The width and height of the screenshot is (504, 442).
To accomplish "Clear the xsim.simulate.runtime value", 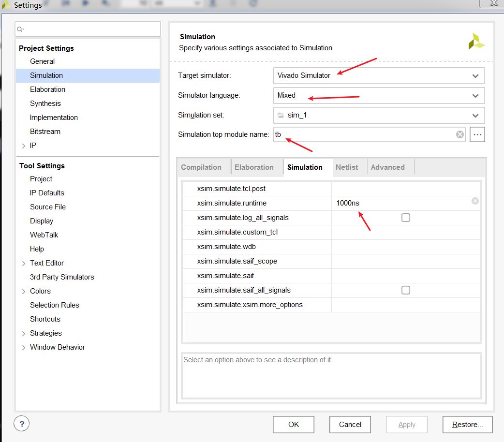I will [475, 201].
